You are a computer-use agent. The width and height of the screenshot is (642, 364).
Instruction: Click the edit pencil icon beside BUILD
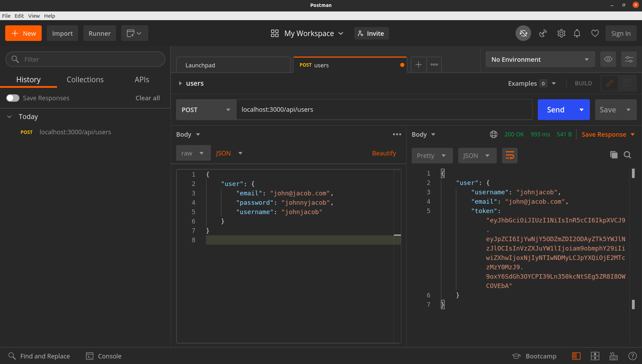tap(609, 83)
